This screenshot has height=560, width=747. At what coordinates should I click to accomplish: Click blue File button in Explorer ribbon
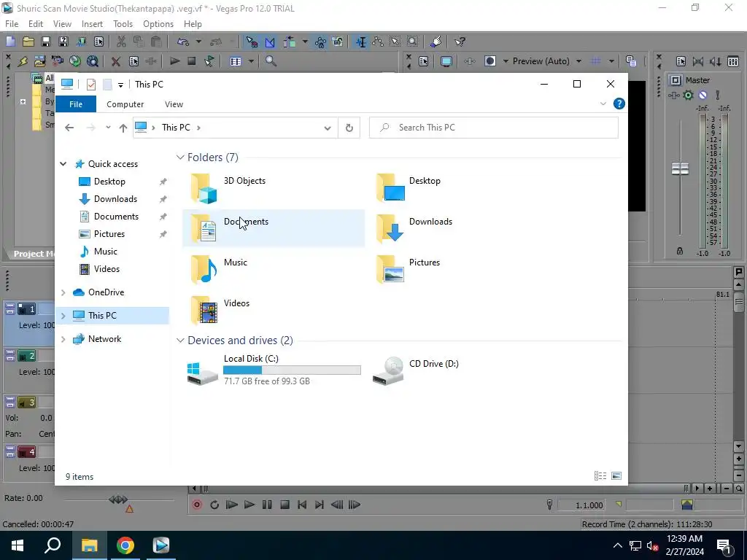76,104
